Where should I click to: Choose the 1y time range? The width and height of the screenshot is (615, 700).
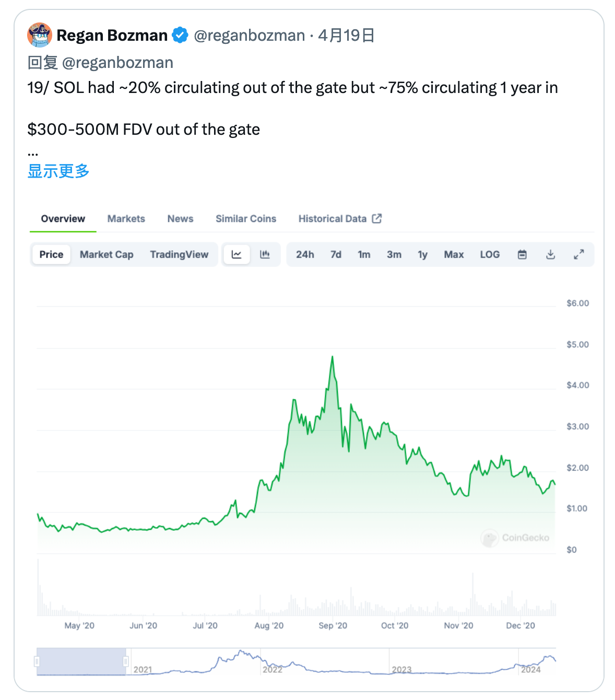(422, 254)
